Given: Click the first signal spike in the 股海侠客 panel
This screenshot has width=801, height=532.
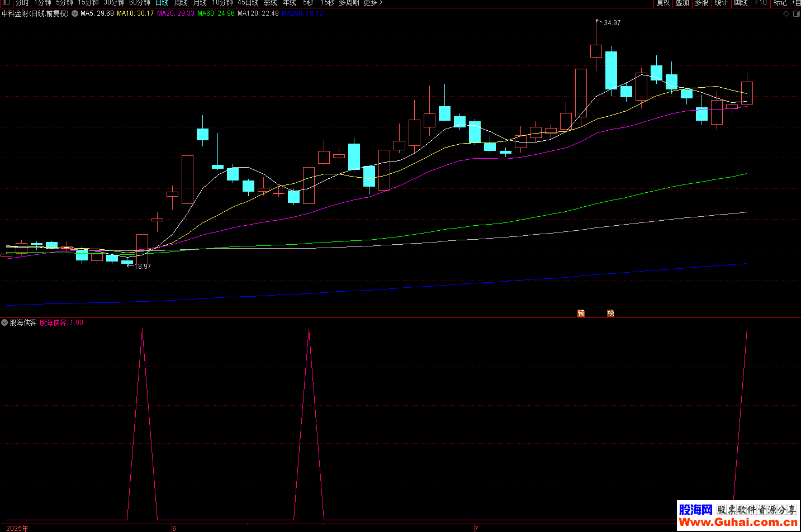Looking at the screenshot, I should click(143, 425).
